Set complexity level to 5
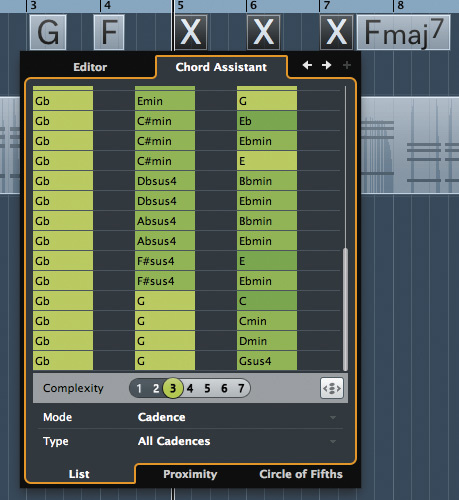The width and height of the screenshot is (459, 500). (207, 388)
